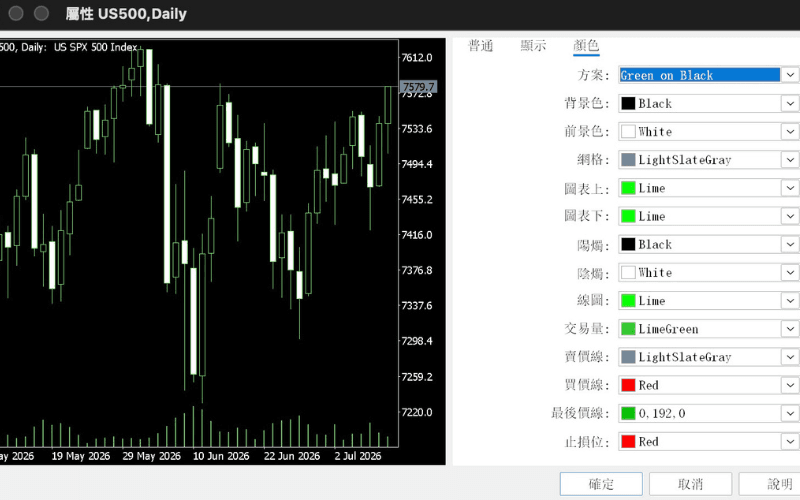Expand the 網格 color dropdown arrow
The image size is (800, 500).
click(x=790, y=160)
